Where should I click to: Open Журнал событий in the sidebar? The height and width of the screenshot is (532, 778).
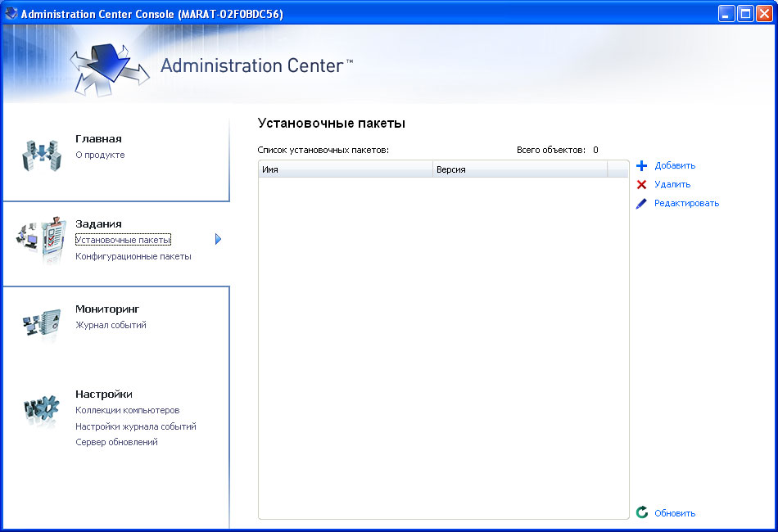(111, 325)
